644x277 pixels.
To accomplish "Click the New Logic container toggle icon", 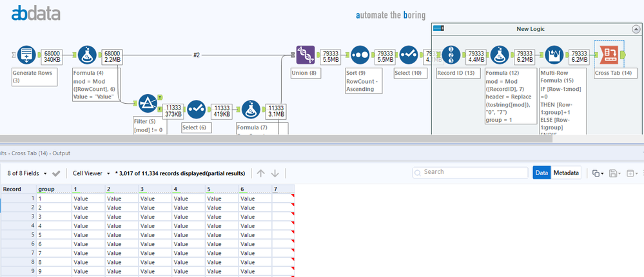I will (x=439, y=29).
